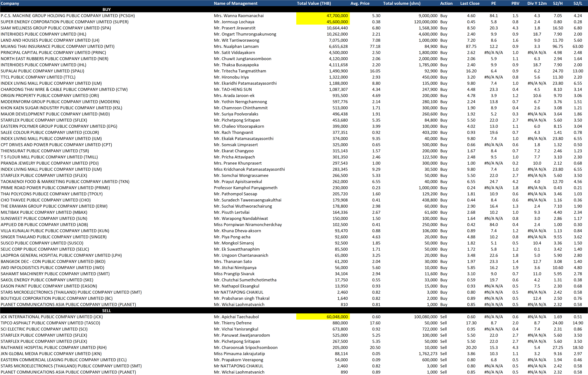Click the Div Y 12m header
The image size is (588, 375).
click(537, 3)
